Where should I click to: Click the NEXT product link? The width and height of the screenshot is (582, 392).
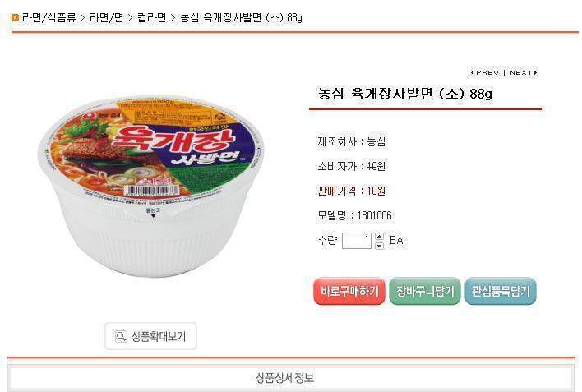tap(523, 72)
